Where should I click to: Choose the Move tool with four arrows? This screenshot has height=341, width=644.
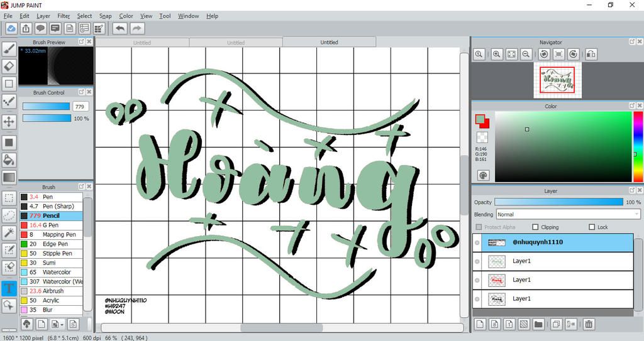click(x=9, y=121)
